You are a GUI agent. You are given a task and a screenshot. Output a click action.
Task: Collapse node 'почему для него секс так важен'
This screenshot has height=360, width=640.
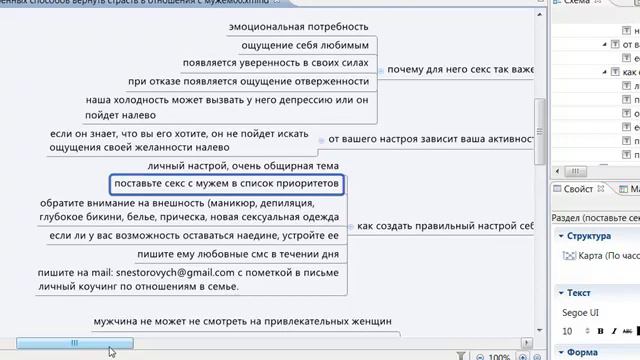(x=380, y=70)
